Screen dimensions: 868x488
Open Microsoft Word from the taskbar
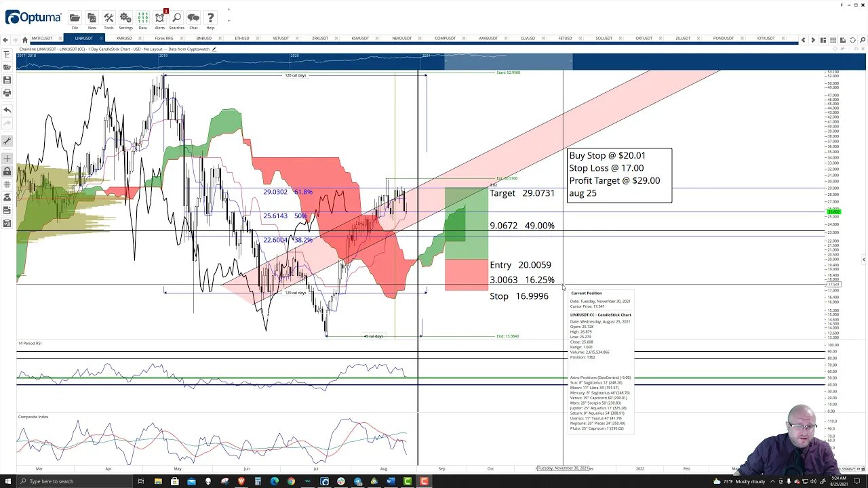pos(391,481)
